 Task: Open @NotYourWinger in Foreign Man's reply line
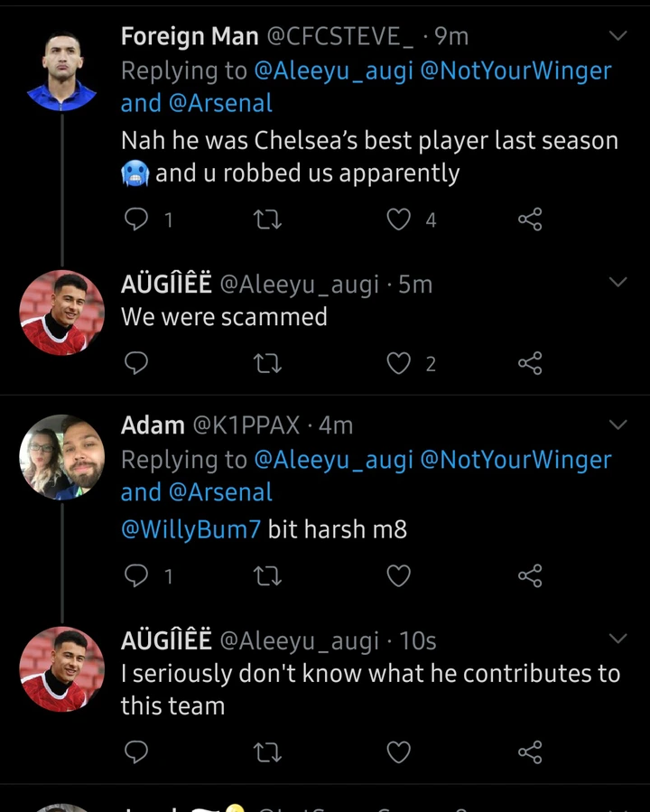coord(515,70)
